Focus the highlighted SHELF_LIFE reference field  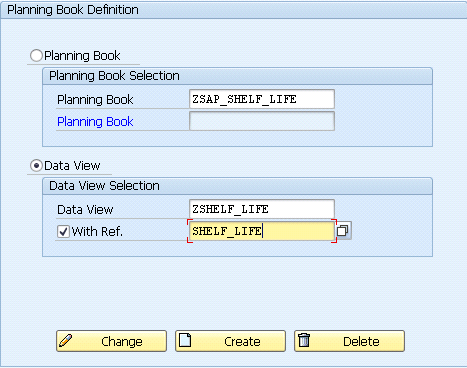coord(262,231)
